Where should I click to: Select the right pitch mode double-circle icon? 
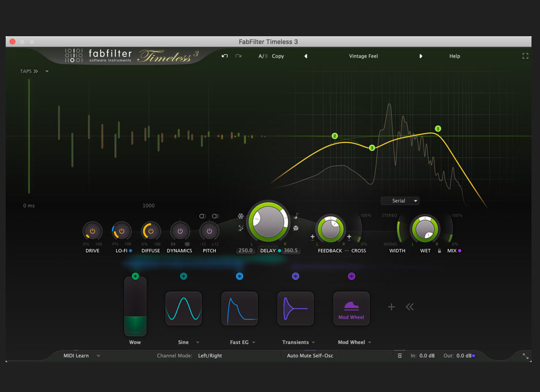click(215, 216)
